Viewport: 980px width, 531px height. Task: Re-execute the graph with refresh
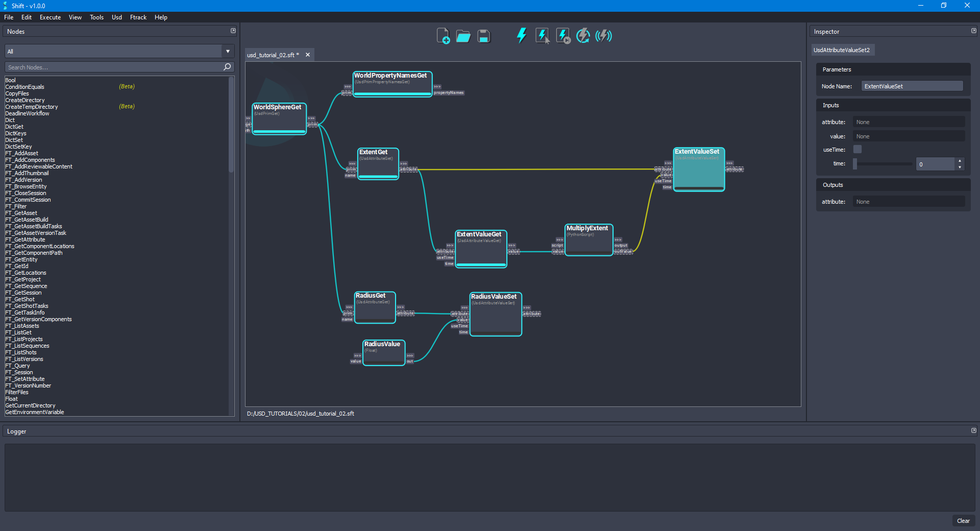click(583, 36)
